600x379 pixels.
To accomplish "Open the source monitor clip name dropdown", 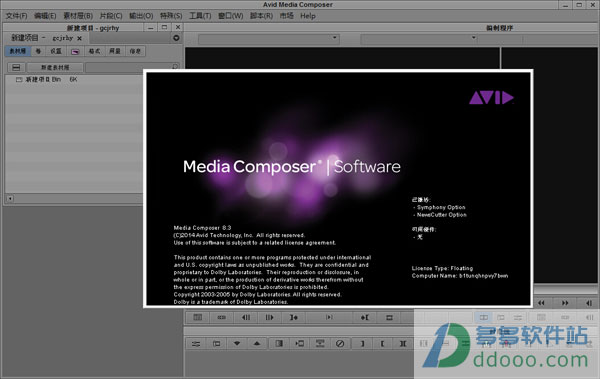I will (x=268, y=38).
